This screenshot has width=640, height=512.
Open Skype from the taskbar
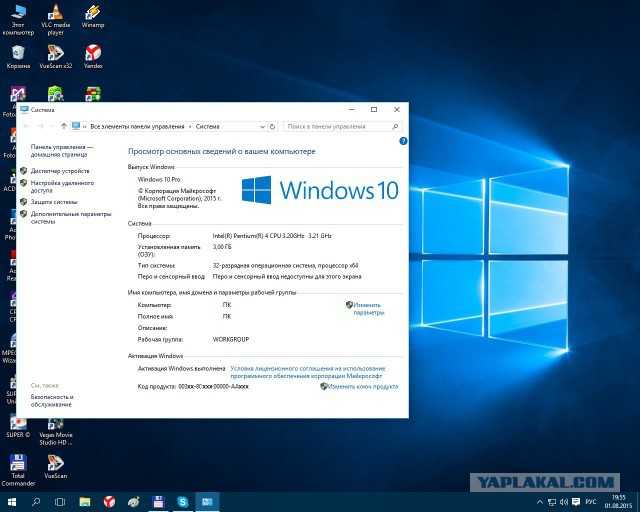[x=182, y=502]
